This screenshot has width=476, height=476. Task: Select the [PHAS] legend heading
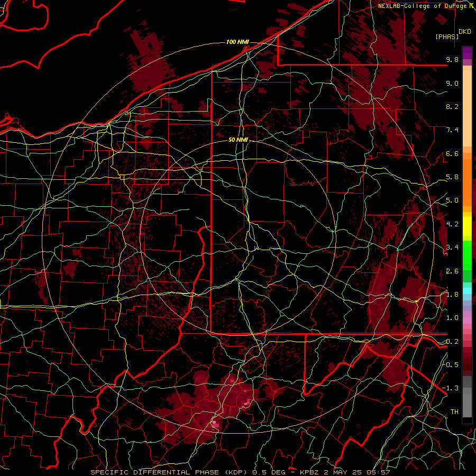(x=447, y=36)
